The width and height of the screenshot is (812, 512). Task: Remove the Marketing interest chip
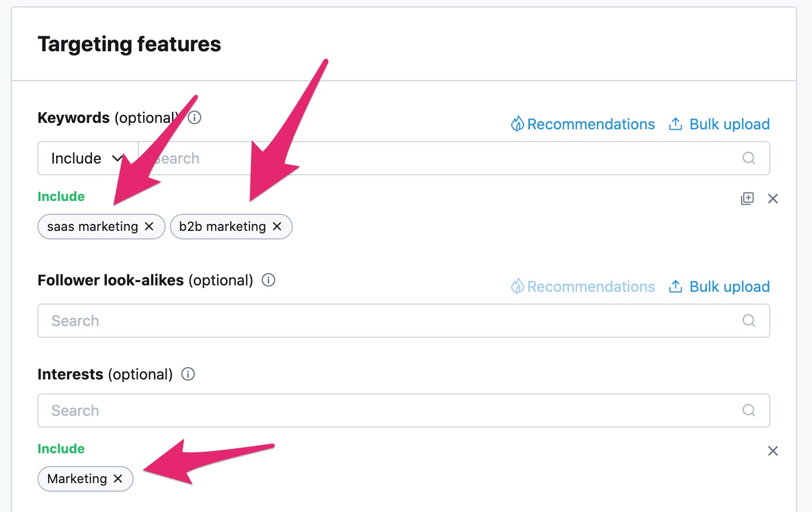point(118,479)
